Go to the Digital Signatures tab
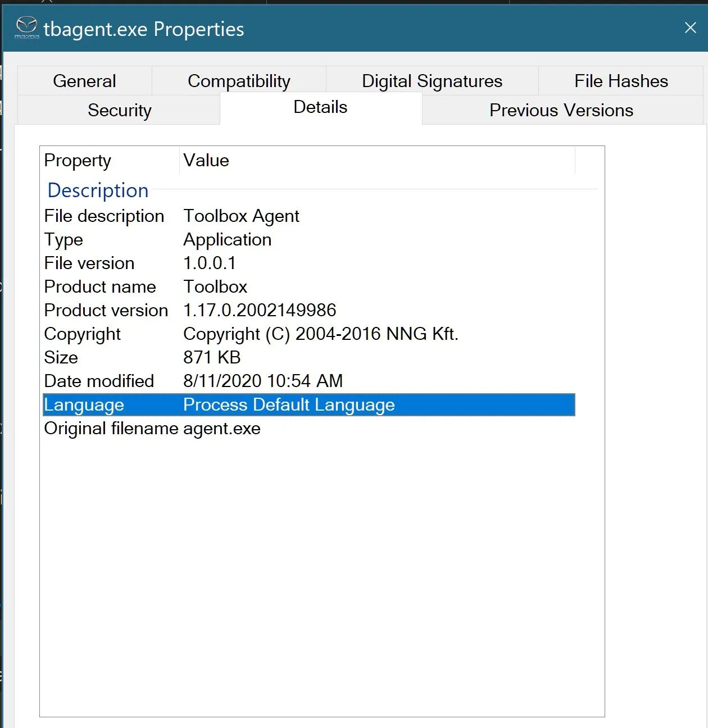This screenshot has height=728, width=708. click(432, 81)
